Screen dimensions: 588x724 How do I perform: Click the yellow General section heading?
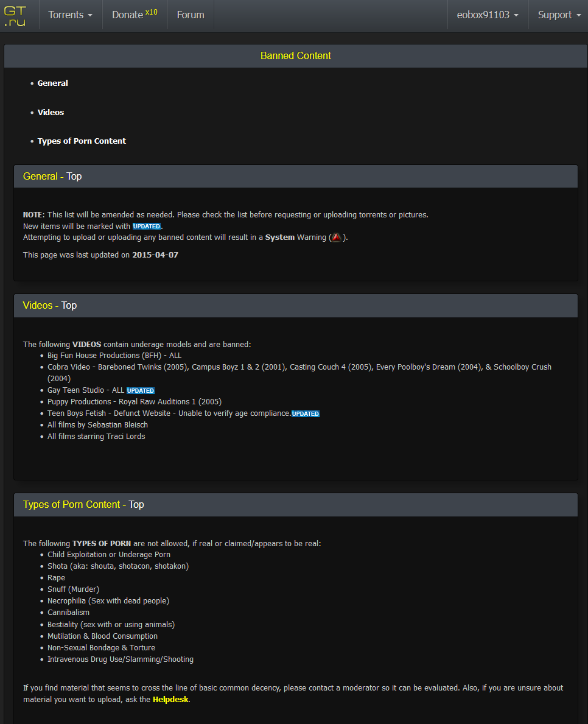(x=40, y=176)
